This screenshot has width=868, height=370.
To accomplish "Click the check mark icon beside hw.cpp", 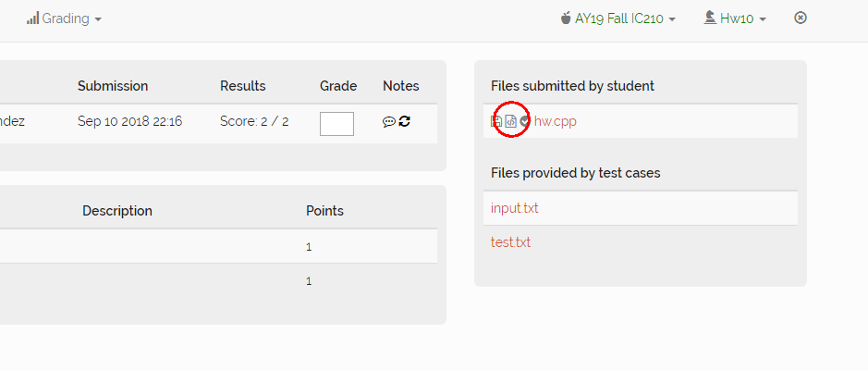I will click(x=525, y=121).
